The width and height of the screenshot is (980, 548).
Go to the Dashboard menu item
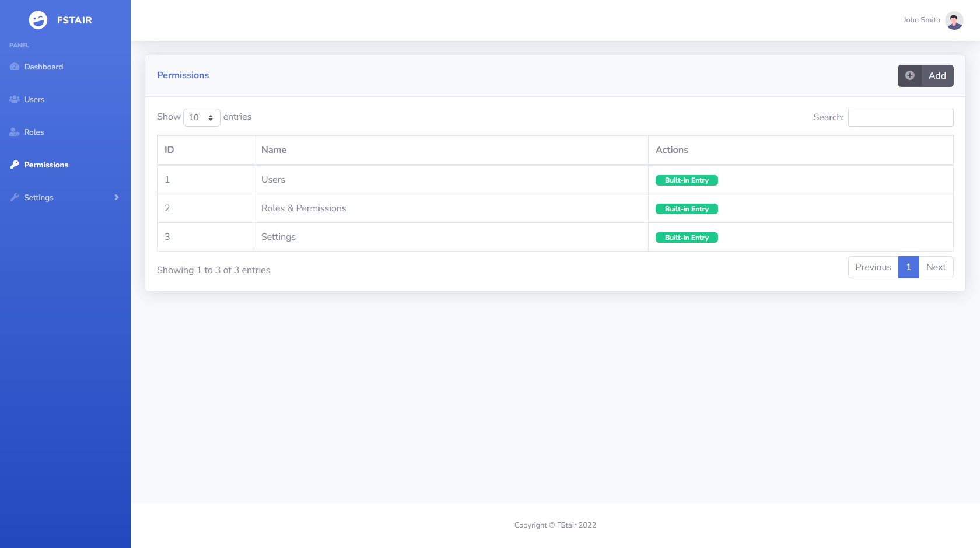43,67
